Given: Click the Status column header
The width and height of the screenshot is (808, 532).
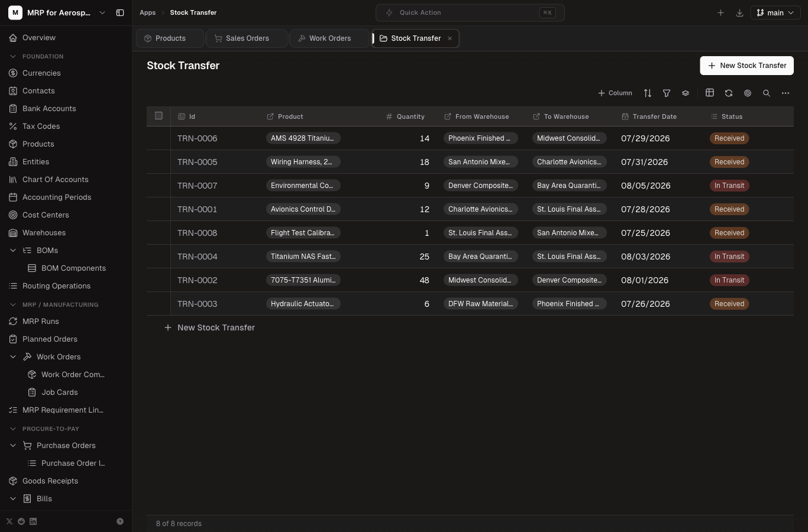Looking at the screenshot, I should (748, 116).
